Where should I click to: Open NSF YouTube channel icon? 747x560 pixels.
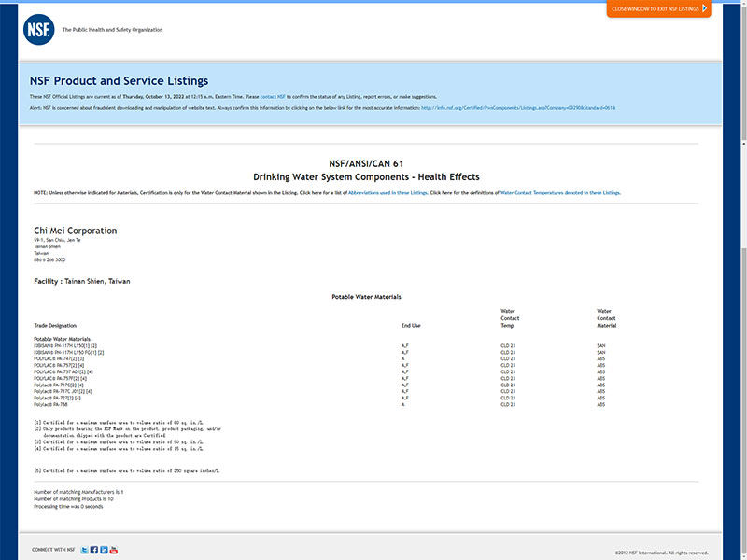pos(114,550)
